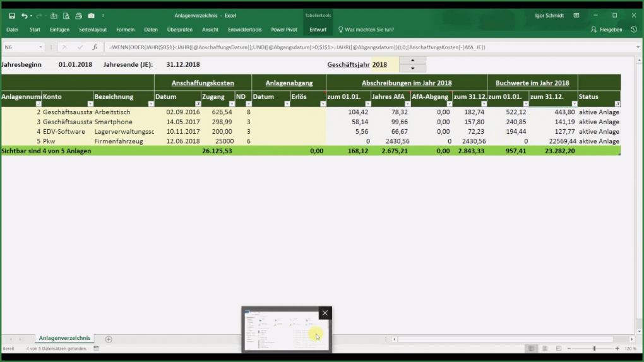Click the macro recording icon in status bar

coord(96,349)
